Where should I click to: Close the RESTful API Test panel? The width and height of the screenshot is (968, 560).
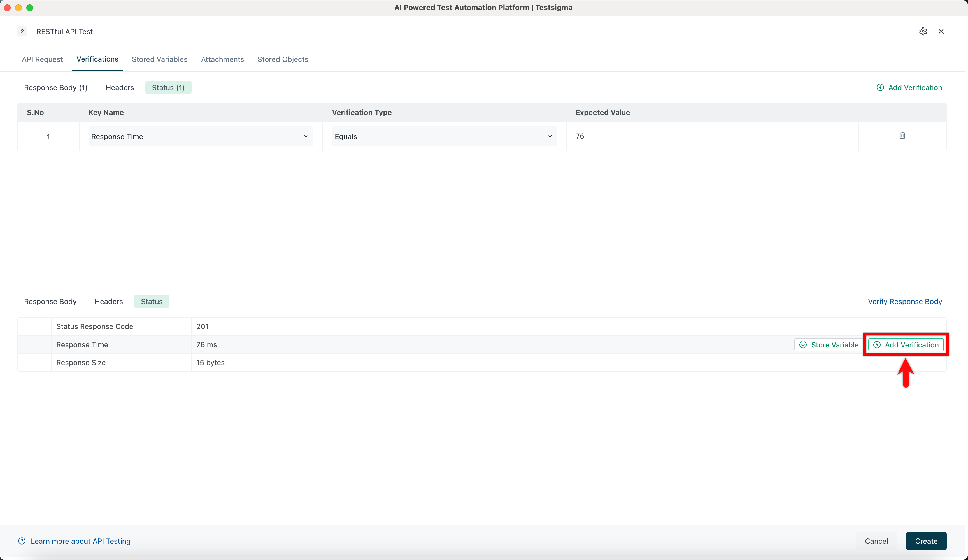[941, 31]
